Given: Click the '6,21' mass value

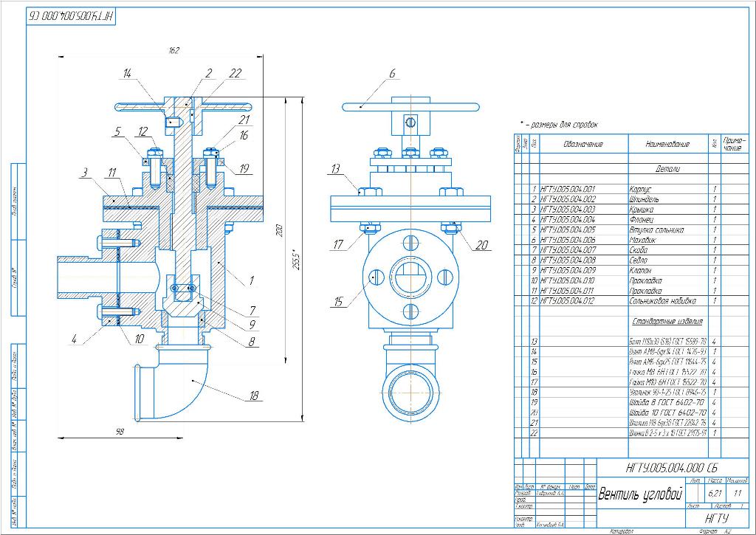Looking at the screenshot, I should click(x=715, y=494).
